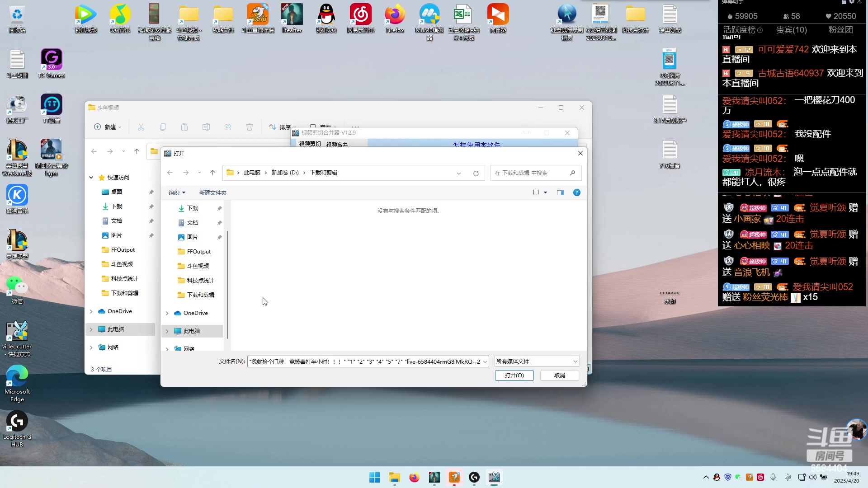Open the 组织 dropdown menu
This screenshot has height=488, width=868.
[177, 192]
